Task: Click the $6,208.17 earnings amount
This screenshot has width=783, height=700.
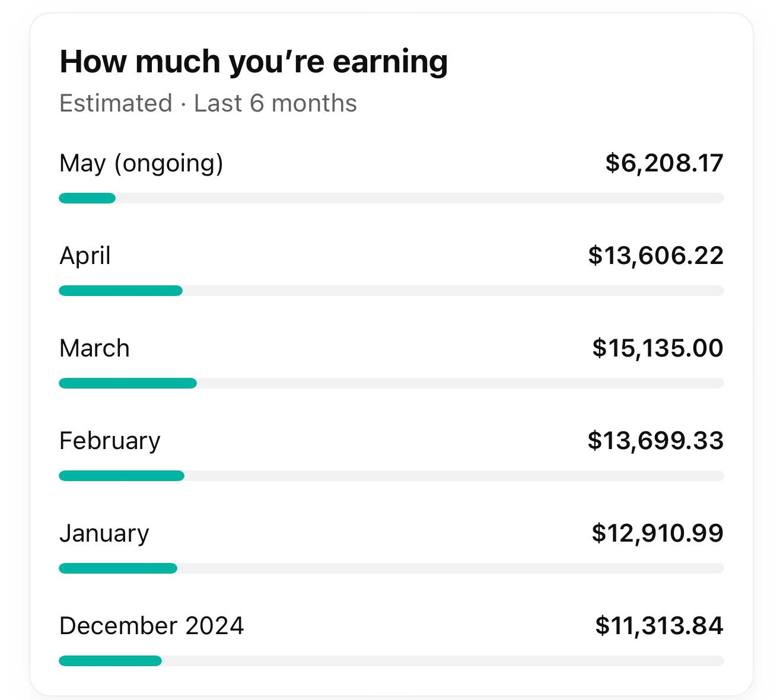Action: [664, 163]
